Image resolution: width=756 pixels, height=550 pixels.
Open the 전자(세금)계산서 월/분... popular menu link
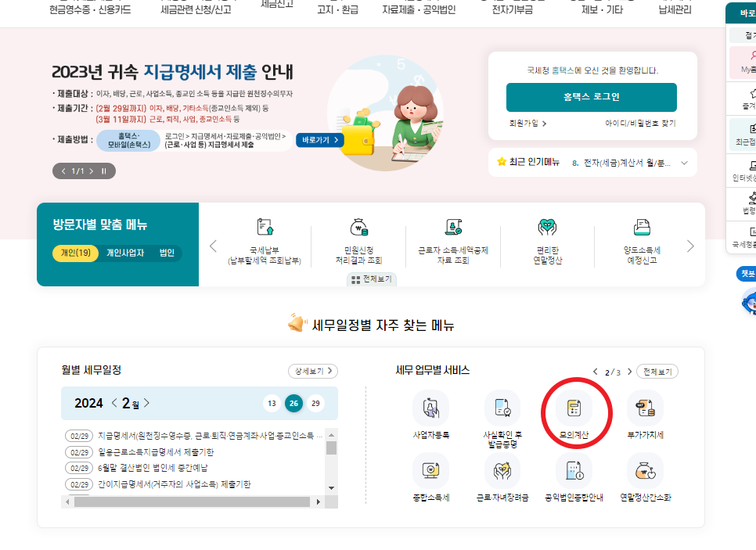tap(627, 163)
